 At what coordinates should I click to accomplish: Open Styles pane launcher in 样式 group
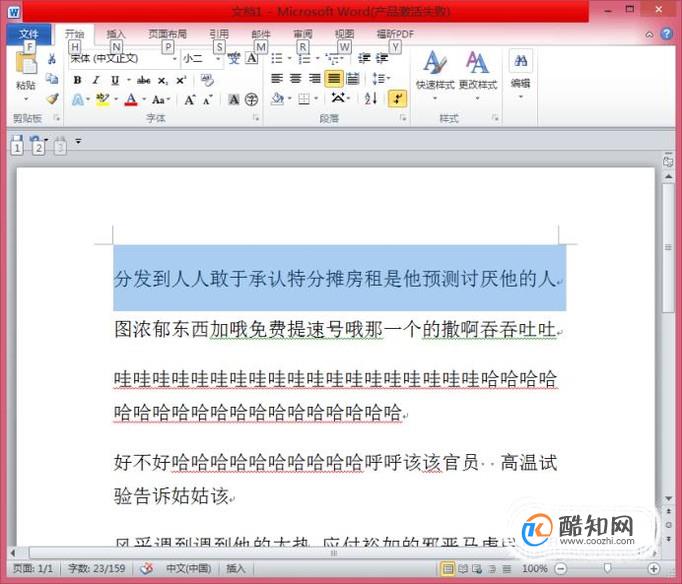[x=495, y=117]
